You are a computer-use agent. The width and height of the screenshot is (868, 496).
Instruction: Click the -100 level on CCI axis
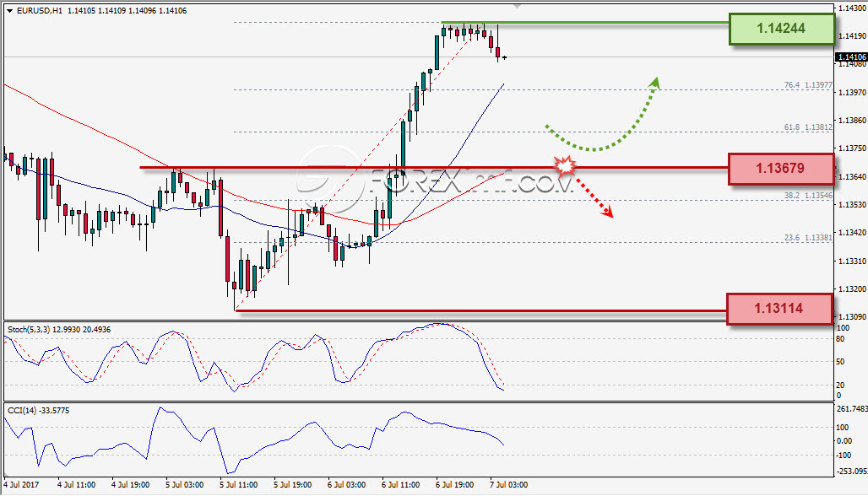(844, 456)
